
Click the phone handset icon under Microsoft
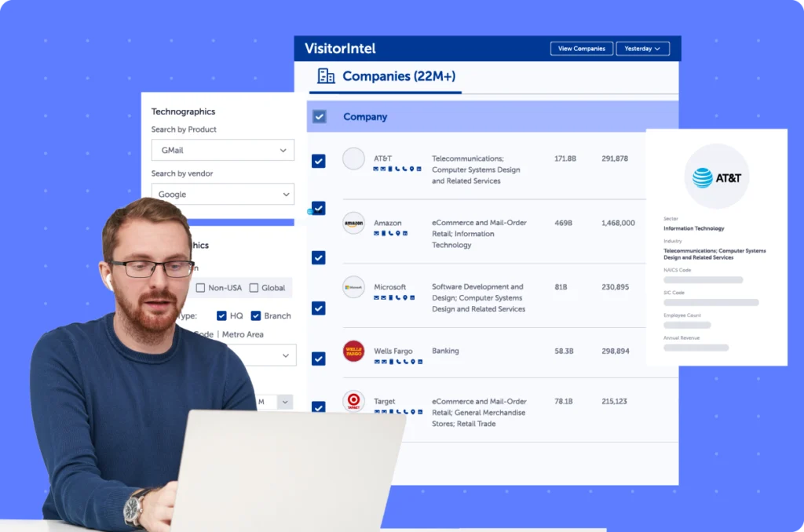click(x=398, y=297)
